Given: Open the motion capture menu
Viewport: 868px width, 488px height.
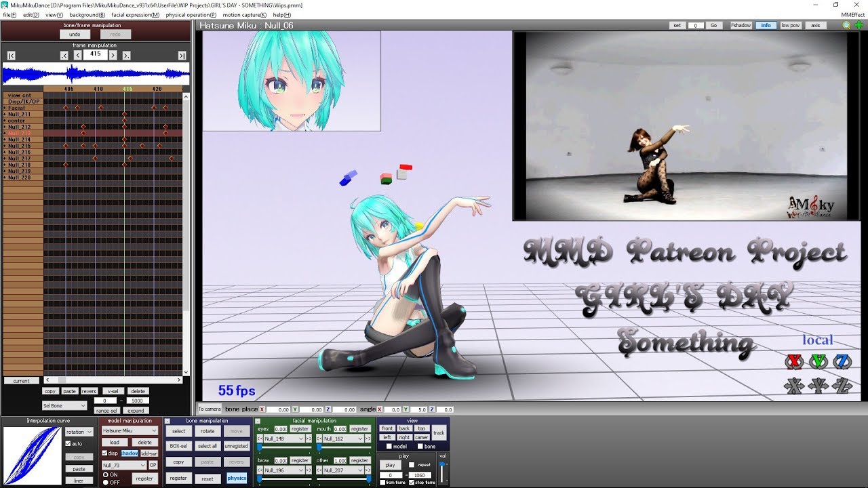Looking at the screenshot, I should pyautogui.click(x=244, y=14).
